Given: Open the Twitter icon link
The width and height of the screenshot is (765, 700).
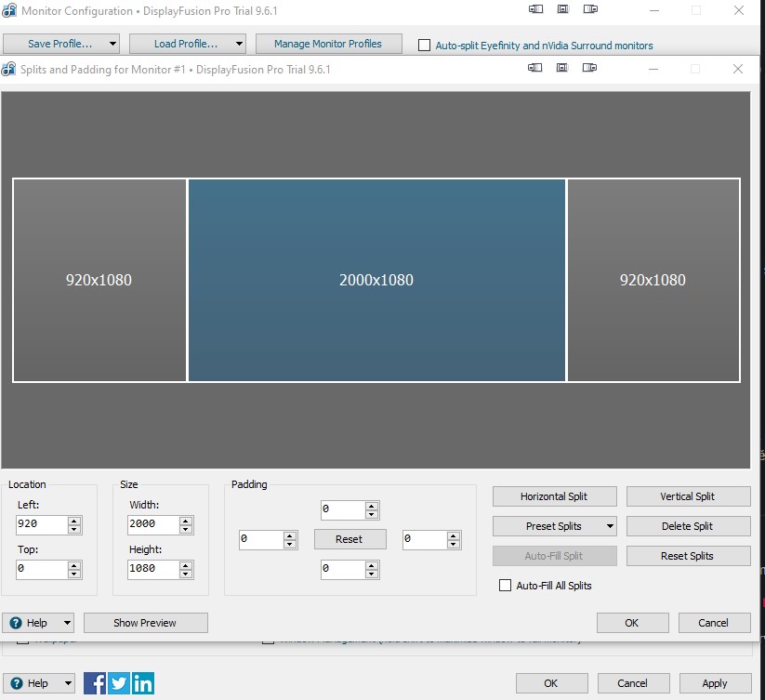Looking at the screenshot, I should 119,683.
